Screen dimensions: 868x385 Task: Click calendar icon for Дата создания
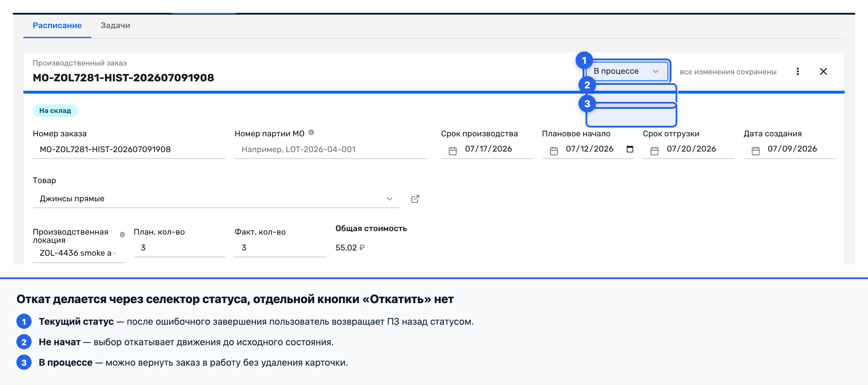tap(755, 150)
